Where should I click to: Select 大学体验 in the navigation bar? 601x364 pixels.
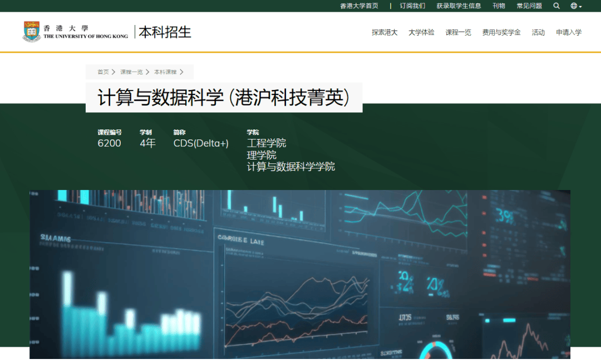421,32
